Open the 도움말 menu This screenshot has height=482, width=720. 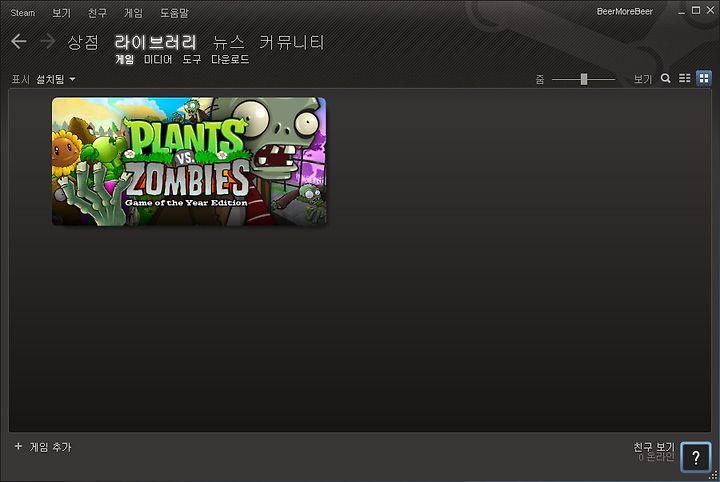tap(174, 13)
